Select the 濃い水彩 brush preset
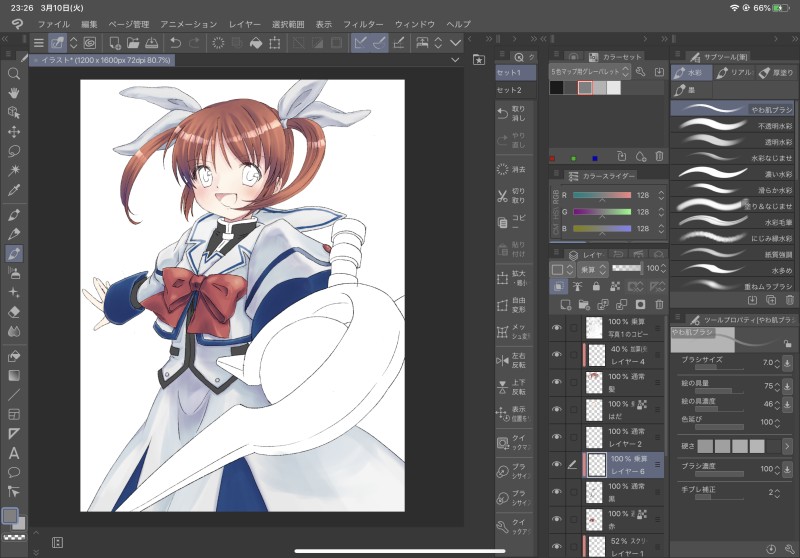The width and height of the screenshot is (800, 558). coord(733,173)
